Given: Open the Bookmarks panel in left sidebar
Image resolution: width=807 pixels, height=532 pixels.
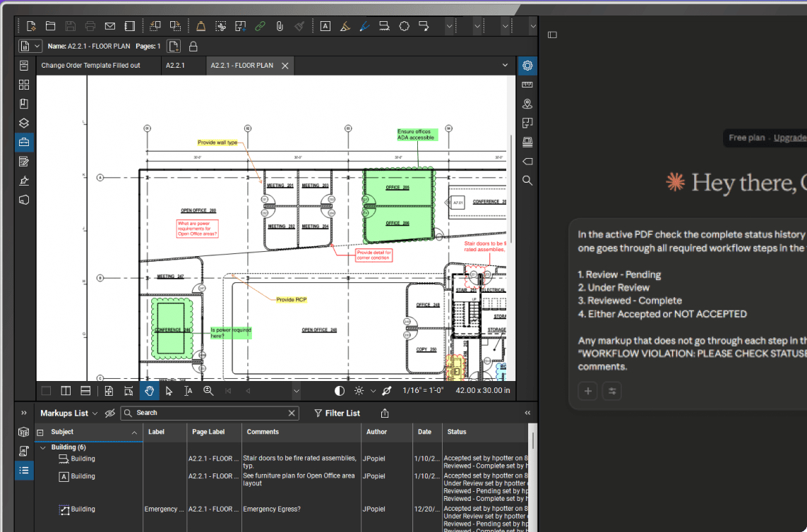Looking at the screenshot, I should click(x=24, y=104).
